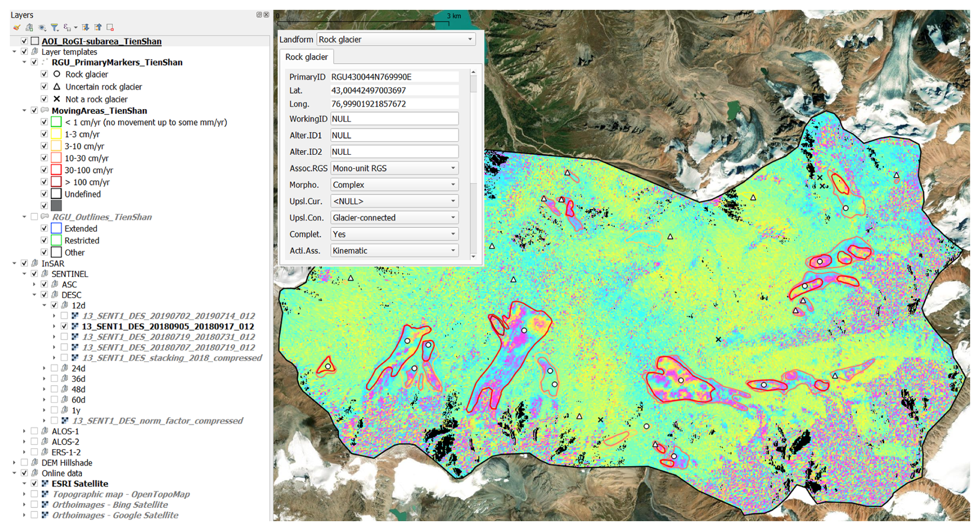Image resolution: width=980 pixels, height=531 pixels.
Task: Expand the ALOS-1 group
Action: 24,431
